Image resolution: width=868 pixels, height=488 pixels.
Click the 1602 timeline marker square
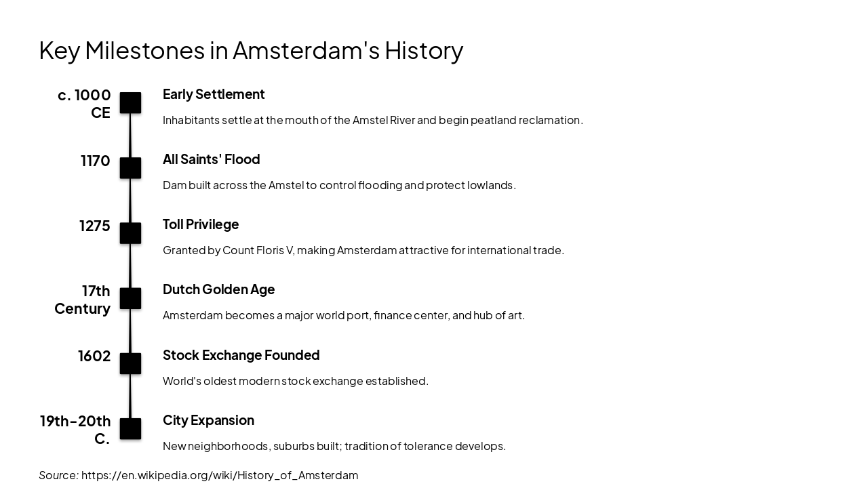(x=130, y=363)
